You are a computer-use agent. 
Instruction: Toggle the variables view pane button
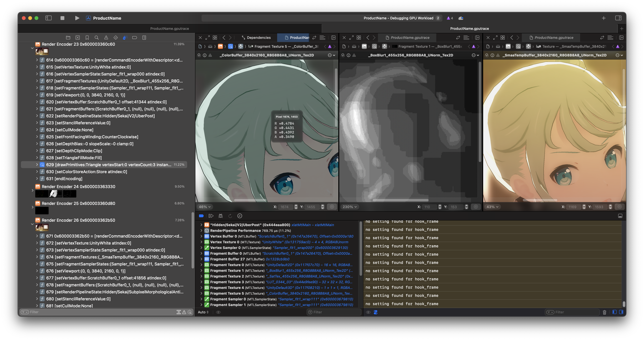pos(615,312)
